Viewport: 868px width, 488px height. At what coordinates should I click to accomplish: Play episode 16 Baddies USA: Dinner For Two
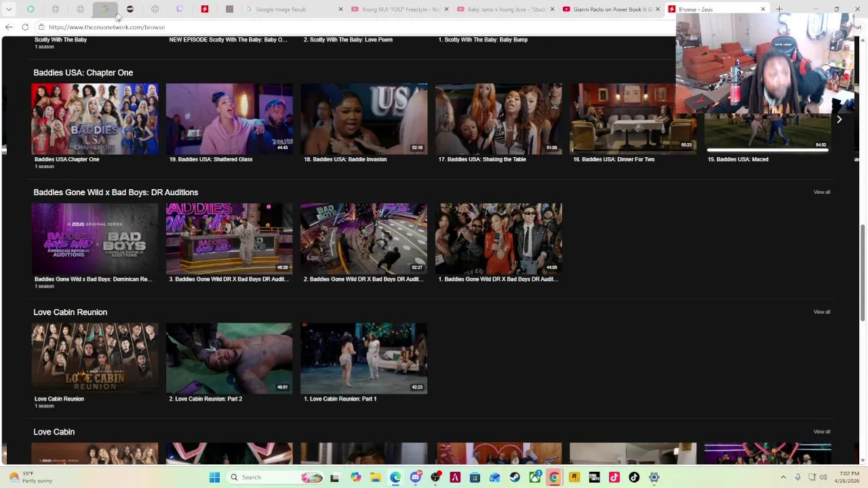click(633, 119)
